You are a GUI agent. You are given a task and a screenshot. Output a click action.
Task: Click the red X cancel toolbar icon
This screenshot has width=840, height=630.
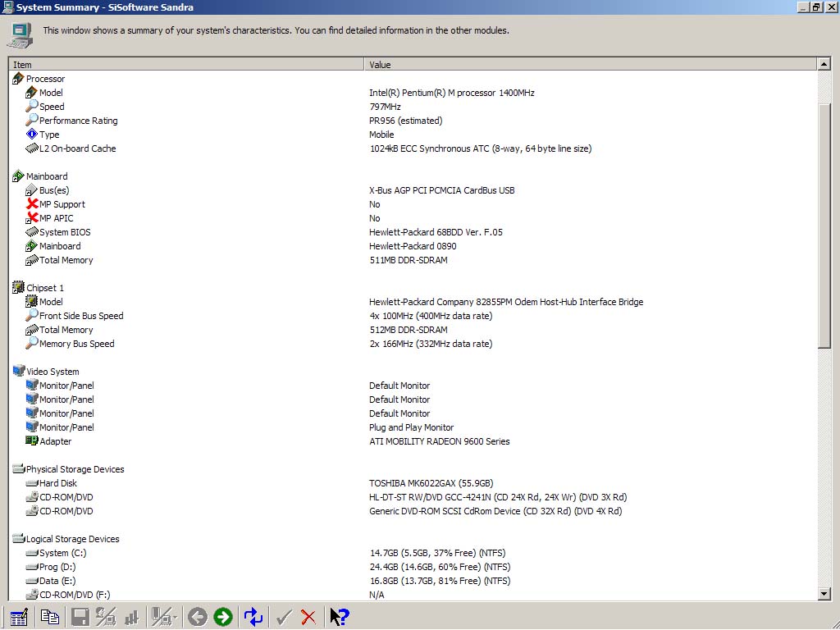[308, 618]
